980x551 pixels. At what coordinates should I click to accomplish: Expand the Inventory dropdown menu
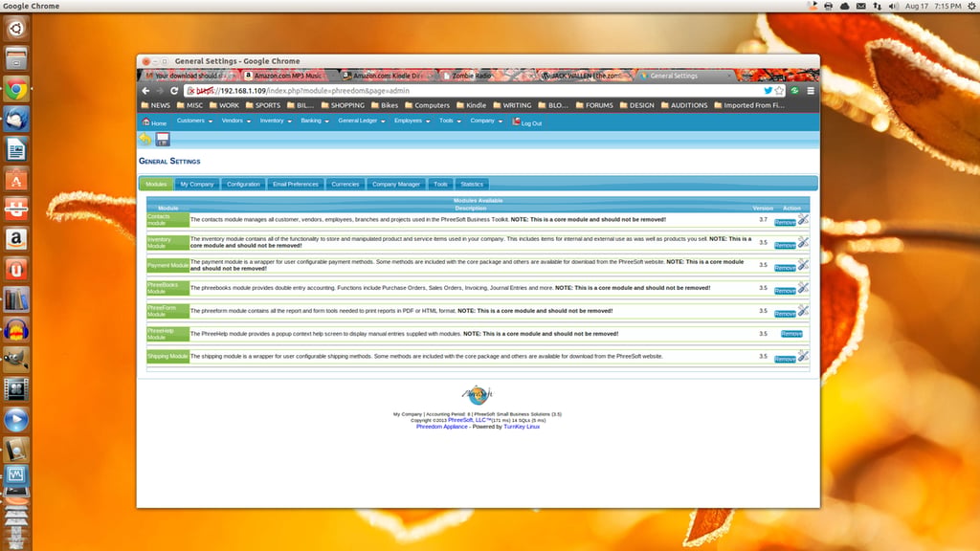[x=276, y=121]
